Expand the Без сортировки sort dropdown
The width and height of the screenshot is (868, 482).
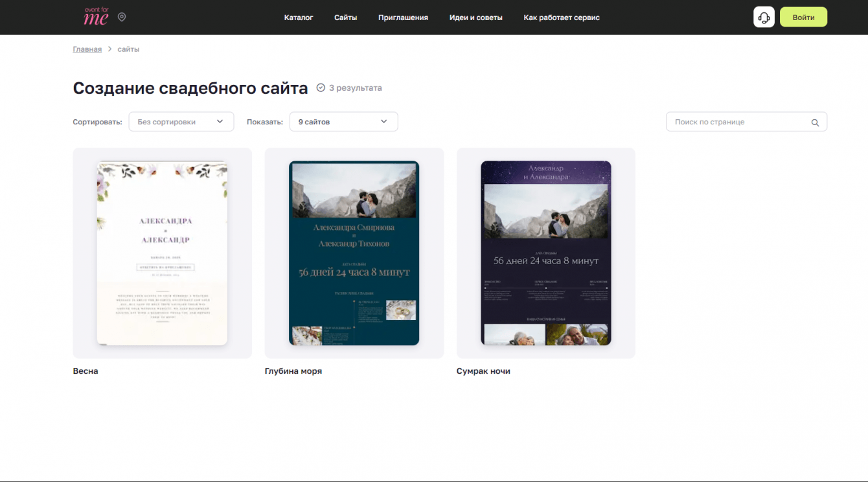click(x=181, y=122)
